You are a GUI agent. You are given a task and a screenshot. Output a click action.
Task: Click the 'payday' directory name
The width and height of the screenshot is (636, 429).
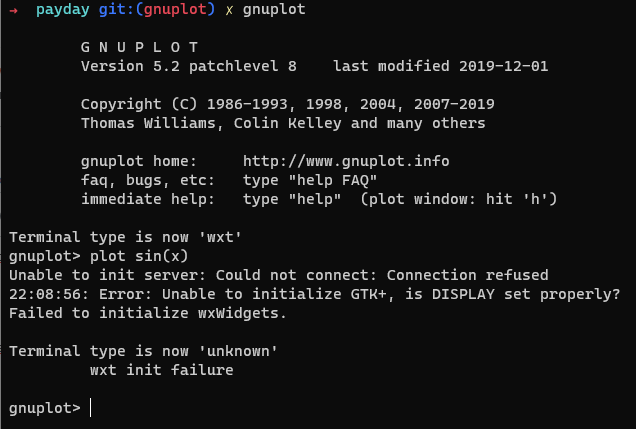tap(62, 9)
